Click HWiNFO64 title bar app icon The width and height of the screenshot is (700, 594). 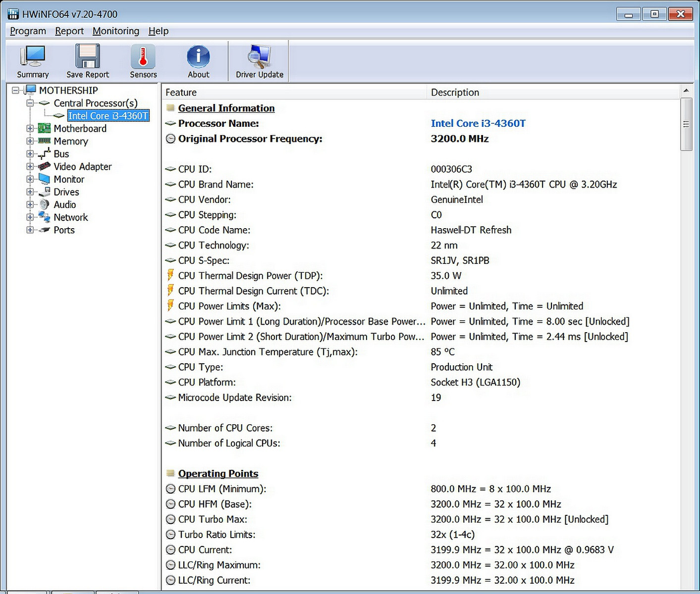pyautogui.click(x=13, y=14)
